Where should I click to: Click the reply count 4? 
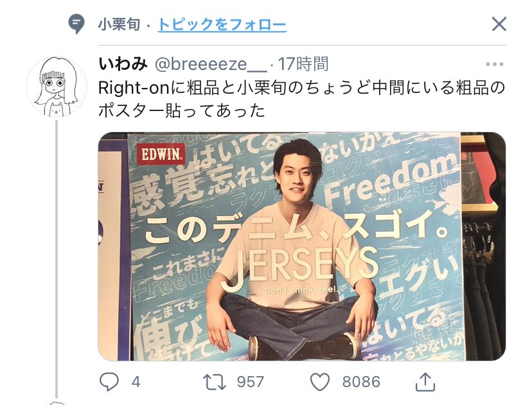[136, 383]
